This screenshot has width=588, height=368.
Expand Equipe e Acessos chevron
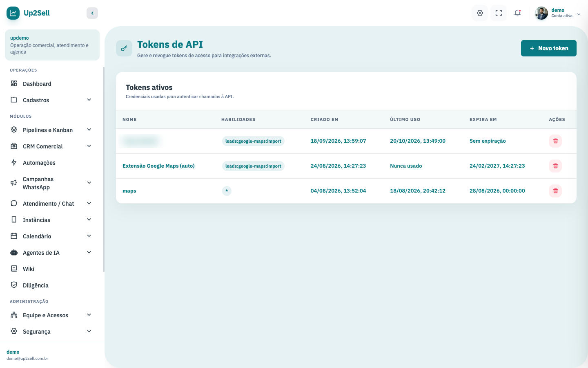coord(89,315)
